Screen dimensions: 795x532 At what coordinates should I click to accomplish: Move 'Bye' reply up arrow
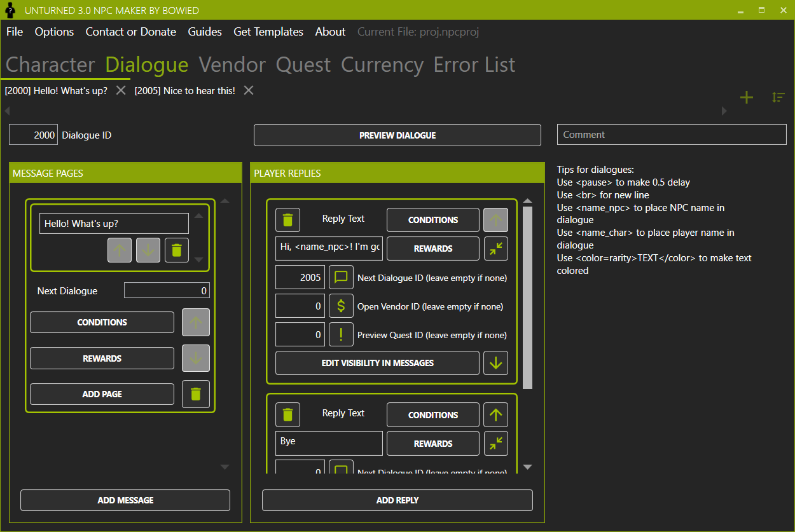[x=496, y=414]
